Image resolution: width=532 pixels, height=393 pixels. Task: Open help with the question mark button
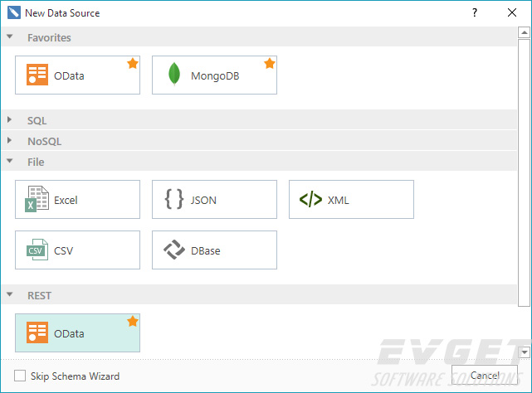point(475,13)
